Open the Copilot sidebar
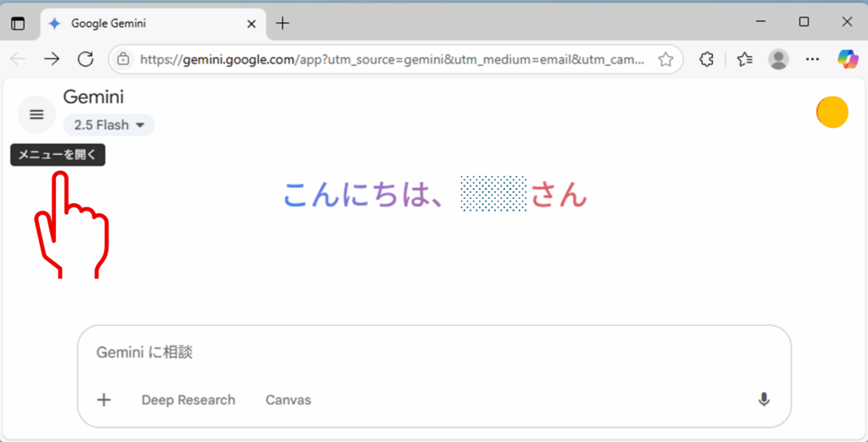Screen dimensions: 868x442 [848, 59]
